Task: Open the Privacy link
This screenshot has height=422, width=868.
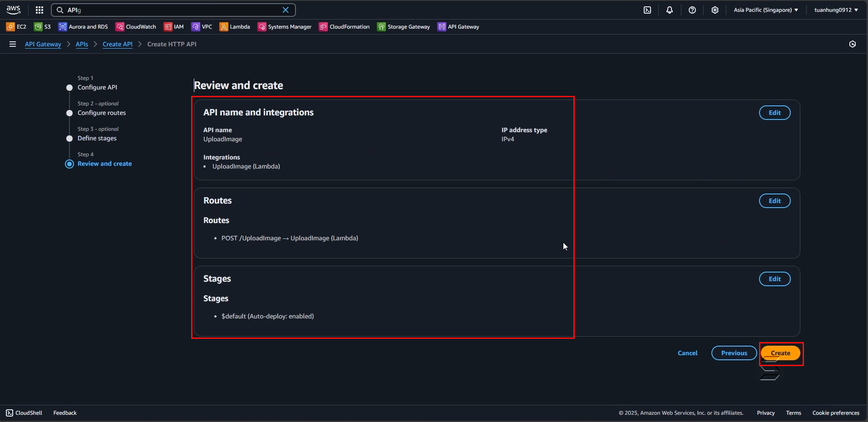Action: pos(766,413)
